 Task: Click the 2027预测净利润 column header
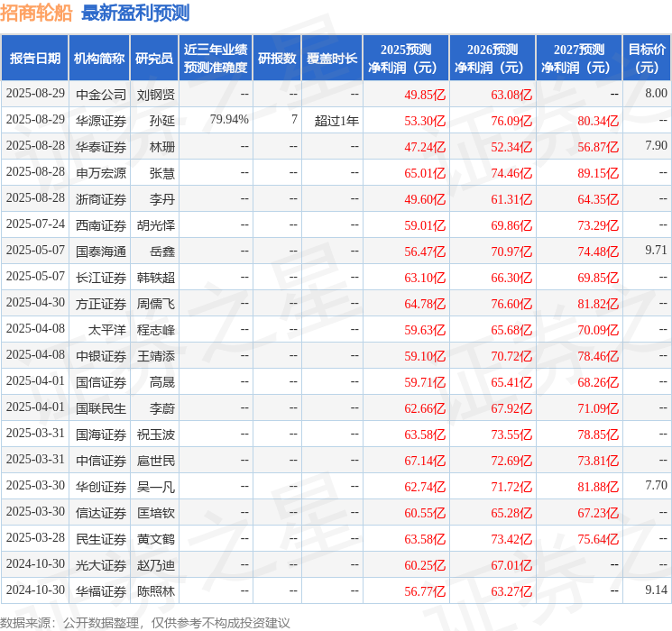click(579, 58)
